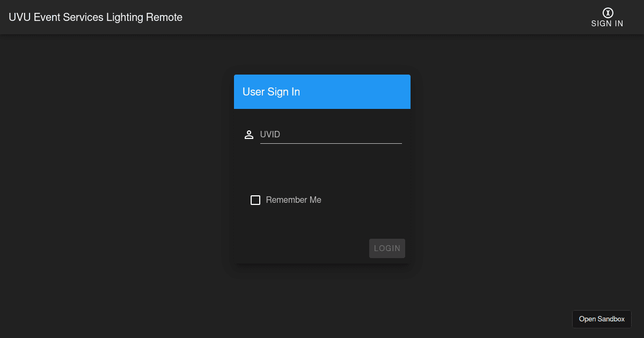Click the underline beneath the UVID field
This screenshot has height=338, width=644.
coord(331,143)
